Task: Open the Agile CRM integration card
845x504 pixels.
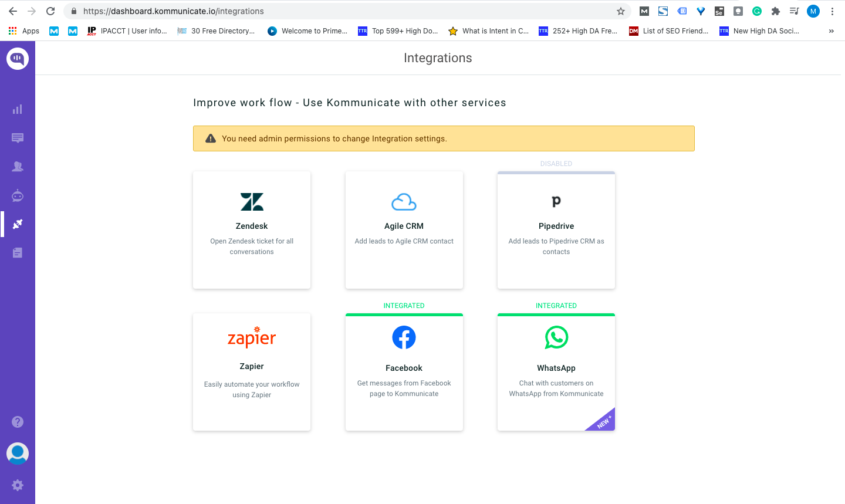Action: (x=404, y=230)
